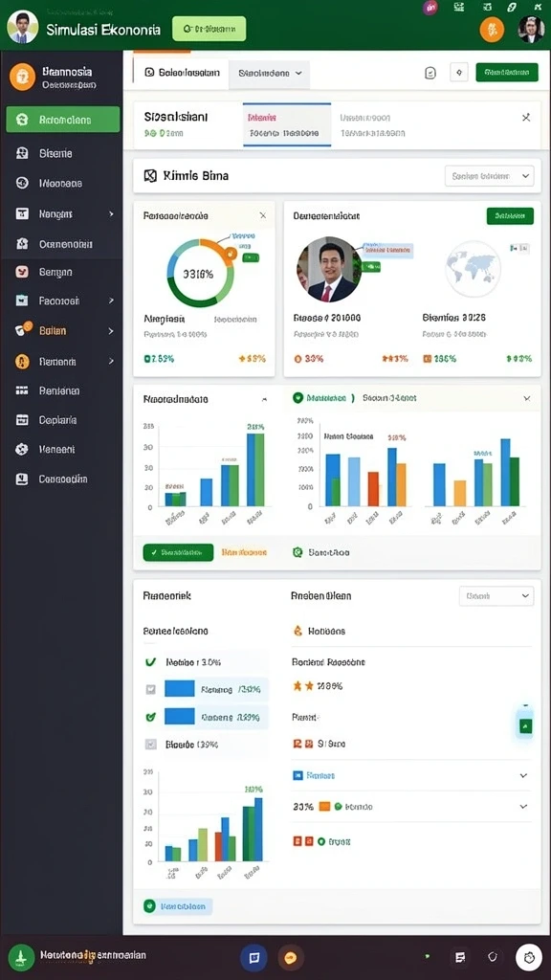This screenshot has height=980, width=551.
Task: Open the white circular icon at bottom right
Action: [x=528, y=957]
